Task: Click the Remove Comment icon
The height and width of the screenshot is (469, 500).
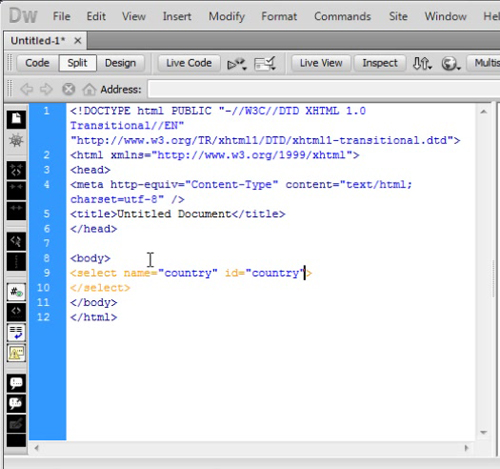Action: click(16, 403)
